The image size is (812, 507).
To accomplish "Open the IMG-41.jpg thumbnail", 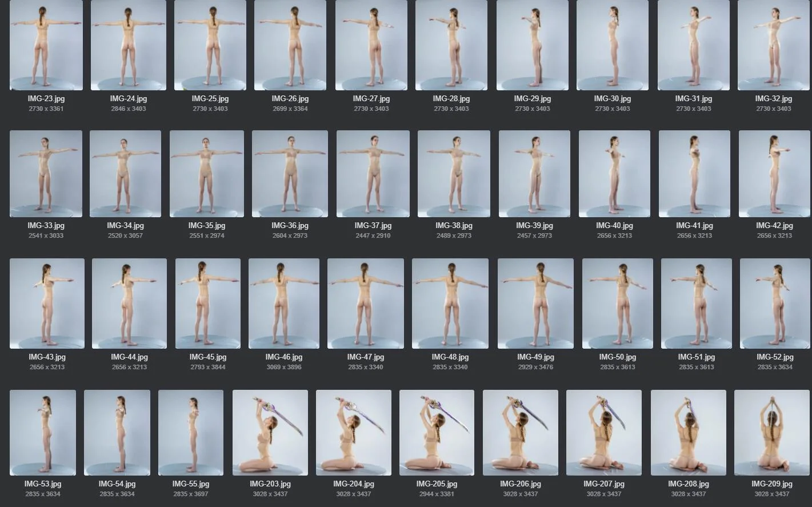I will pyautogui.click(x=695, y=174).
